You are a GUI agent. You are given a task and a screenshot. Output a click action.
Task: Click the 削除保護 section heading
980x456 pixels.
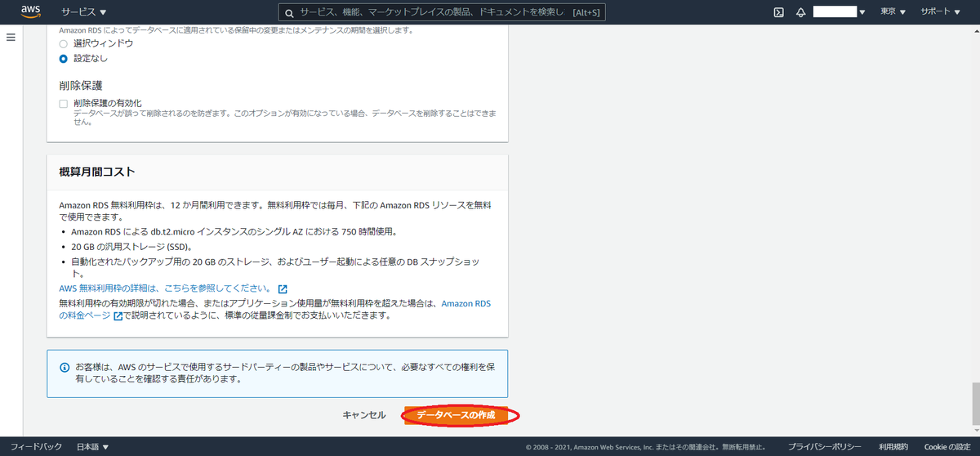click(81, 85)
